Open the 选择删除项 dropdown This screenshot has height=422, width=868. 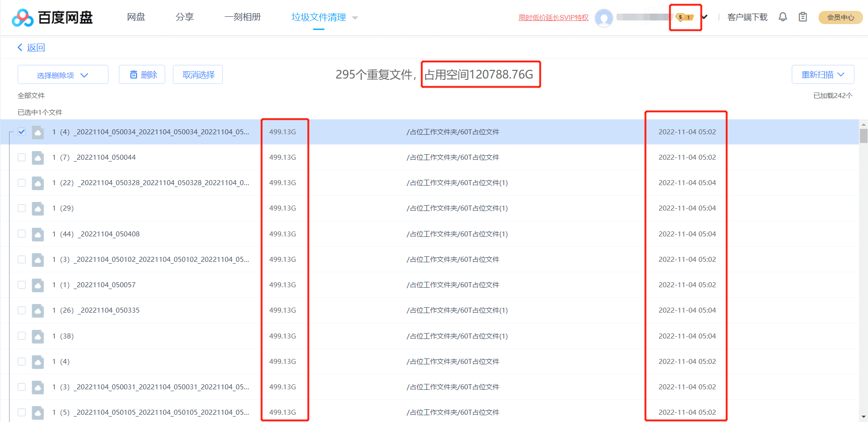63,74
